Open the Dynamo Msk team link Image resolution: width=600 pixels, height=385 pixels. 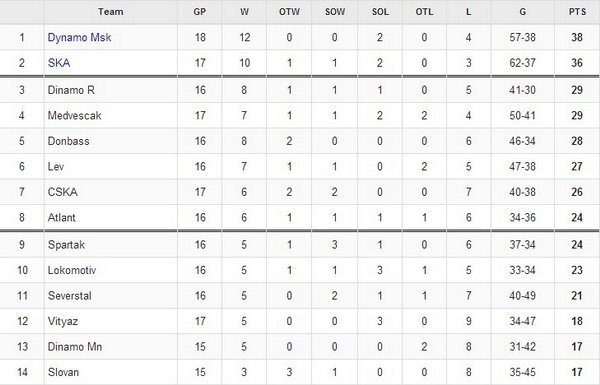pos(79,38)
